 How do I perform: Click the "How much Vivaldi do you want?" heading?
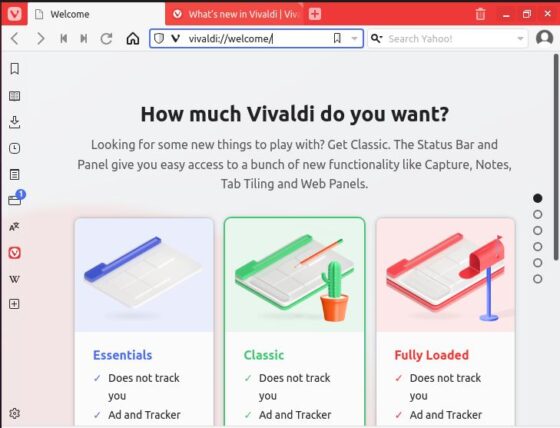tap(295, 114)
